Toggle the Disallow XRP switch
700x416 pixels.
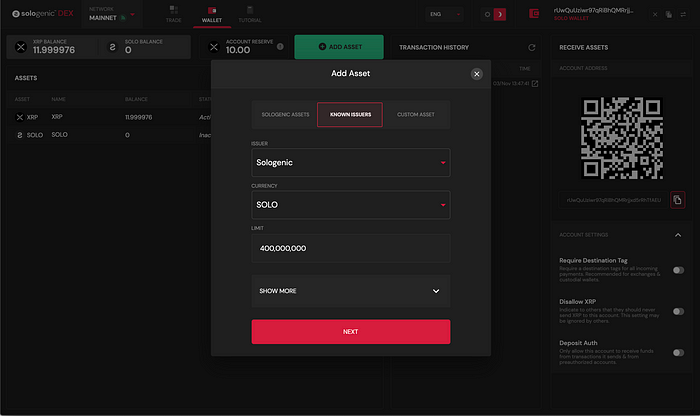[678, 311]
